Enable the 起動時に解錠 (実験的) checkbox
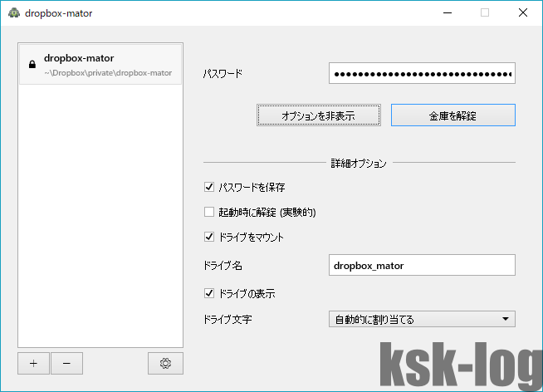The height and width of the screenshot is (392, 543). tap(209, 213)
